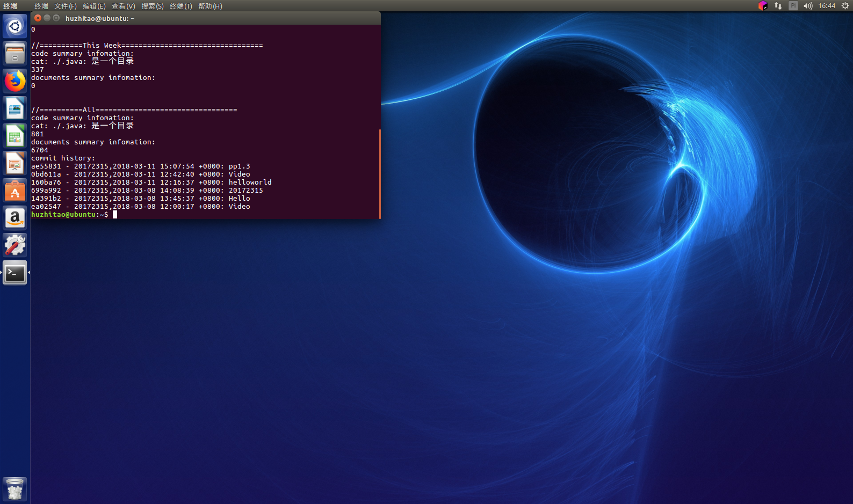Click the huzhitao@ubuntu:~$ prompt
The image size is (853, 504).
tap(70, 215)
